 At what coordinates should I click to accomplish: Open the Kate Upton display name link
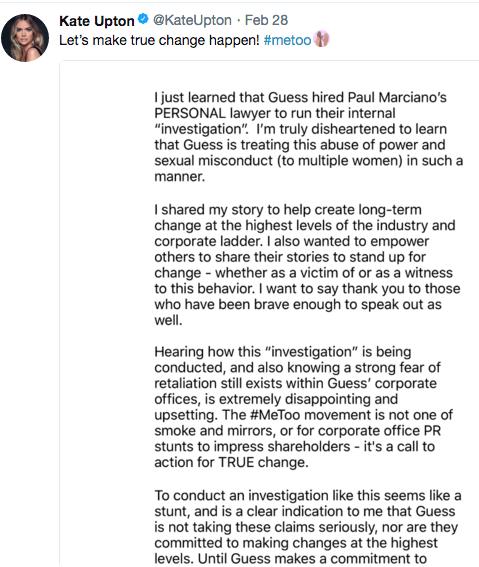coord(97,21)
